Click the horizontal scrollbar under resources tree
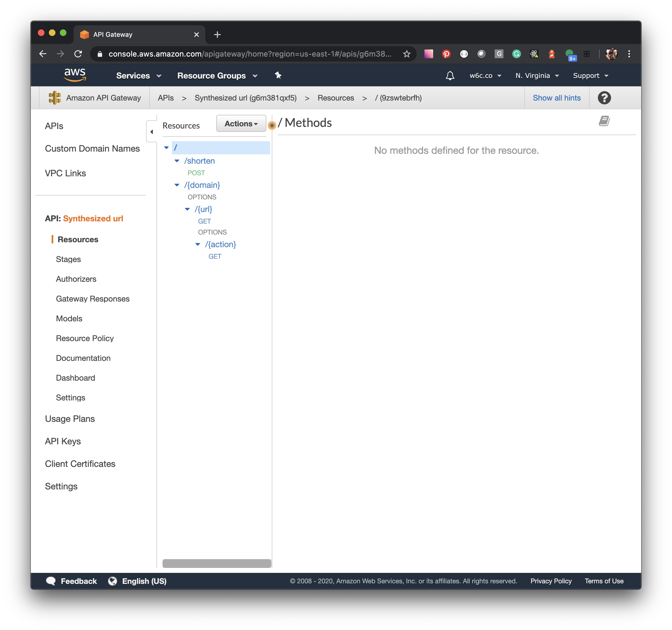Screen dimensions: 672x630 tap(216, 563)
